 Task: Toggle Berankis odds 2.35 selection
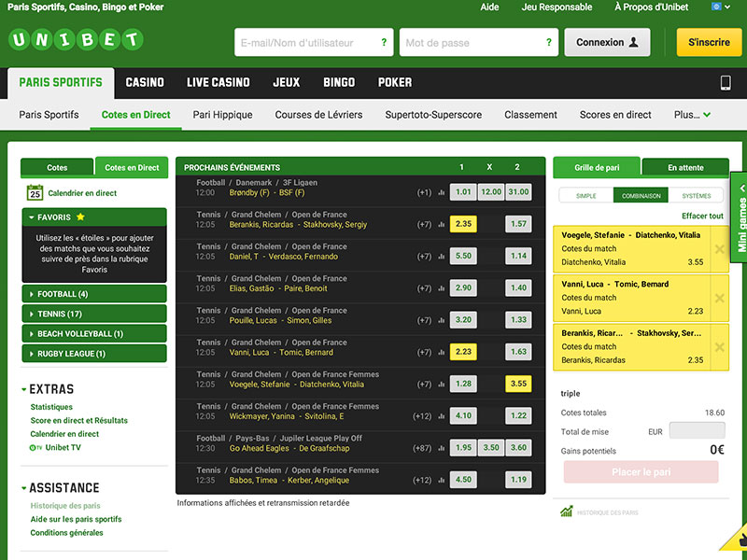tap(463, 224)
